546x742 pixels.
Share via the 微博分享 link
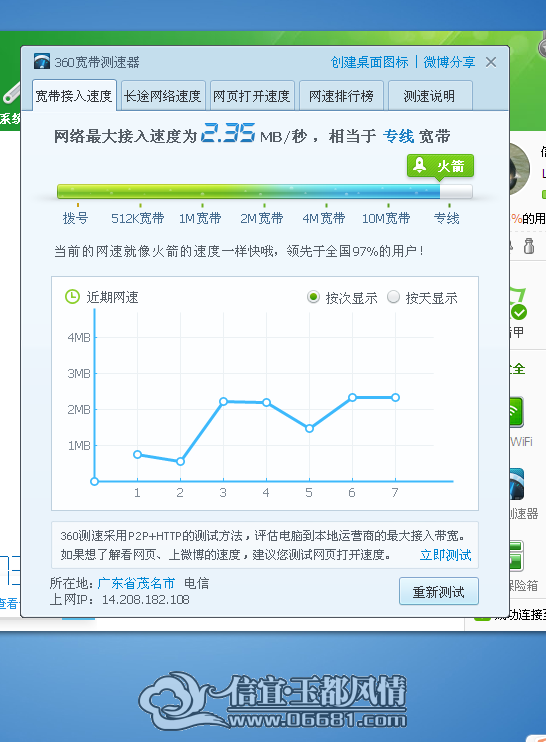(449, 62)
